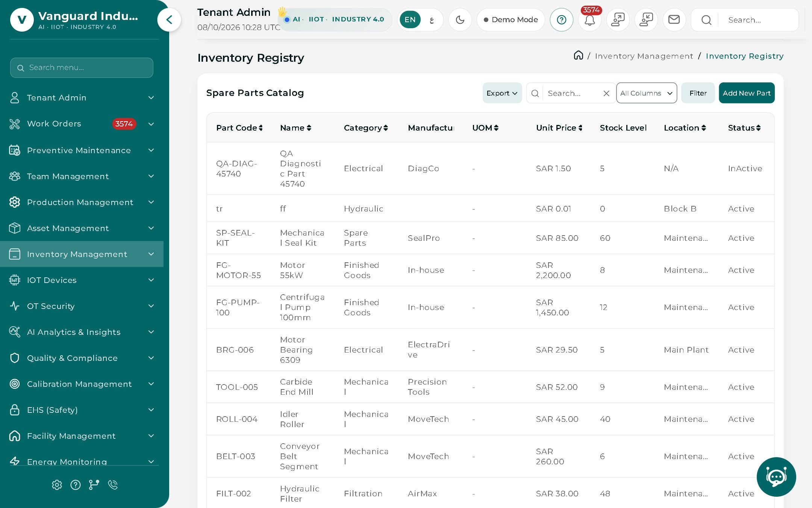Expand the Tenant Admin menu chevron
Viewport: 812px width, 508px height.
pyautogui.click(x=151, y=98)
